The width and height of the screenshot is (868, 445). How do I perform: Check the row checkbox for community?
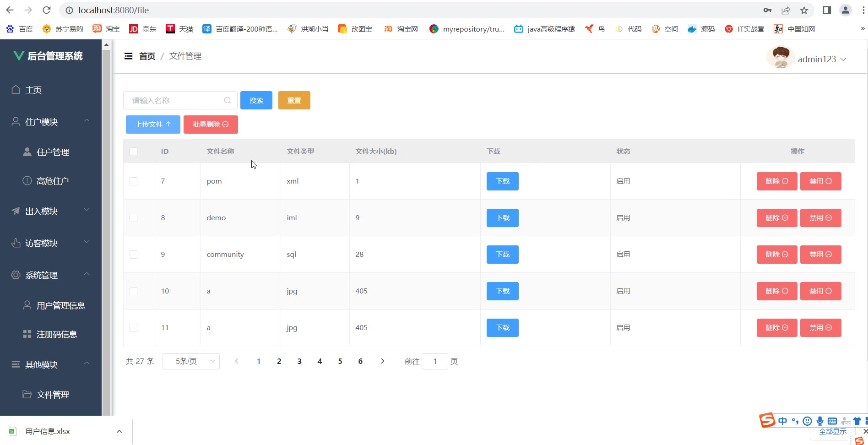click(x=133, y=254)
